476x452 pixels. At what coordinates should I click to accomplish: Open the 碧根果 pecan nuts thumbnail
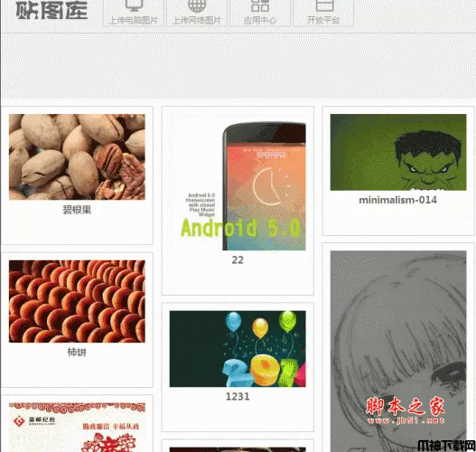coord(77,156)
